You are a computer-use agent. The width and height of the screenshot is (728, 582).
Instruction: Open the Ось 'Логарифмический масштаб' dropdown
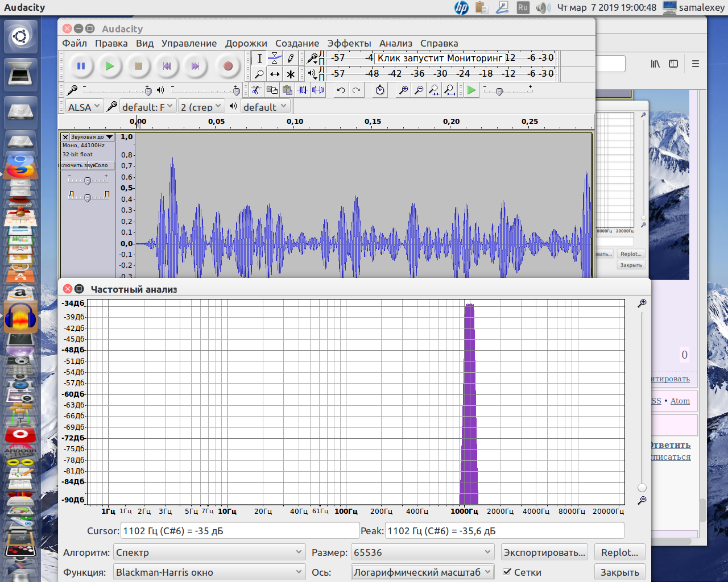click(422, 572)
